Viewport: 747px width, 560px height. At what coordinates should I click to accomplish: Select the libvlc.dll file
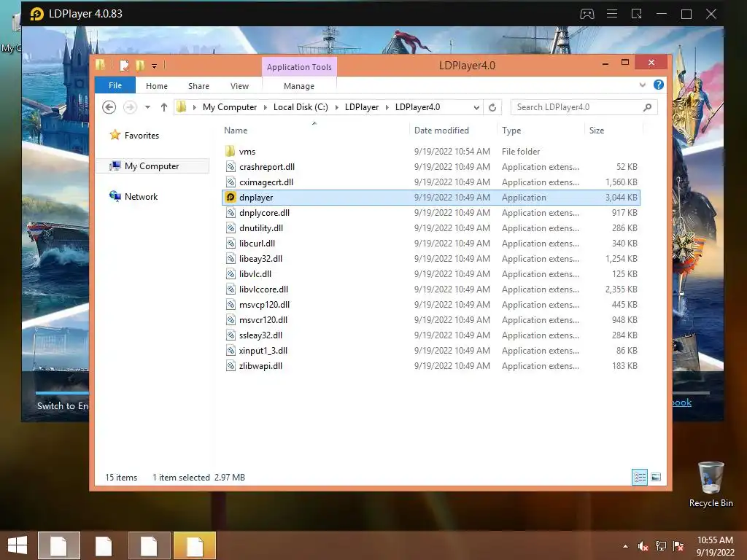[255, 274]
